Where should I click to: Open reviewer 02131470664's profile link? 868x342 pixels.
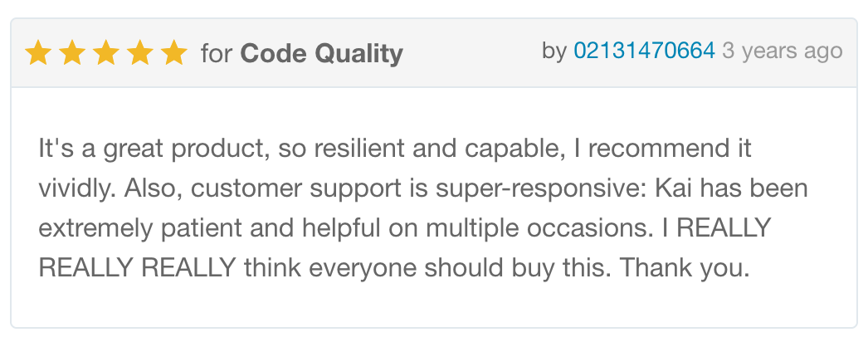[x=644, y=51]
